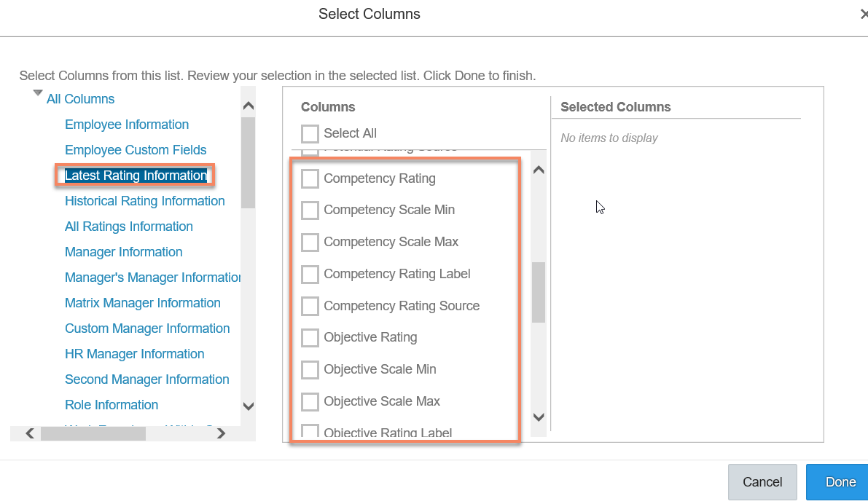Collapse the All Columns tree triangle
Viewport: 868px width, 504px height.
38,93
